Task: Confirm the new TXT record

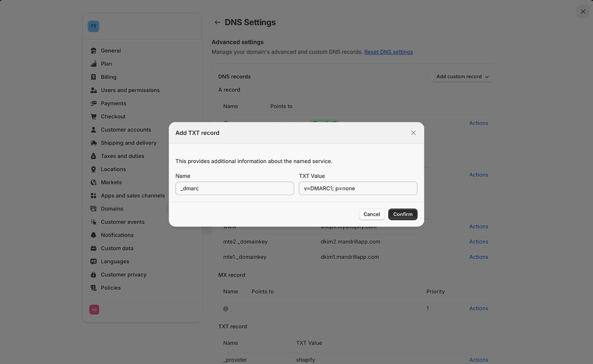Action: pyautogui.click(x=403, y=214)
